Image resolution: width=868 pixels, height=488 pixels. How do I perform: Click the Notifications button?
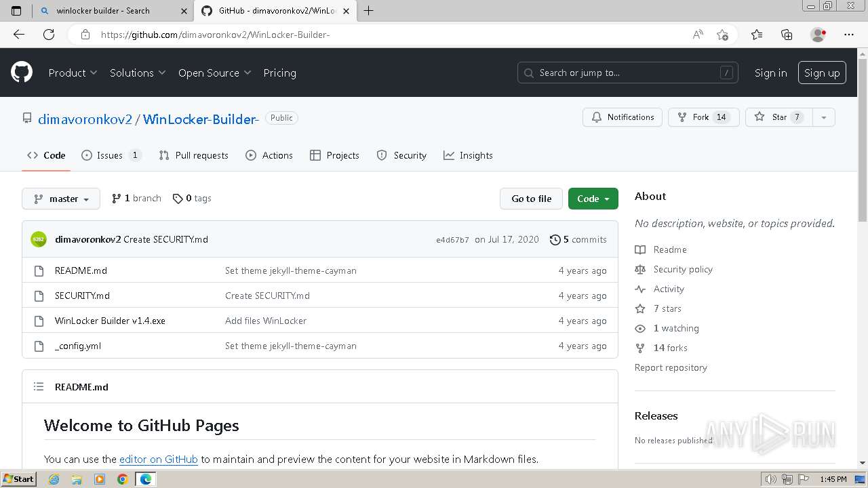coord(623,117)
